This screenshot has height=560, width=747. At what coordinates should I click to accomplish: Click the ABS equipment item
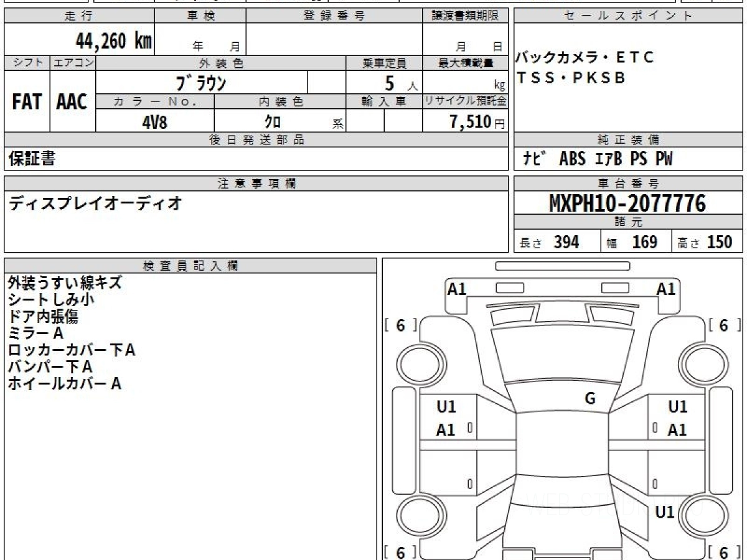tap(572, 159)
